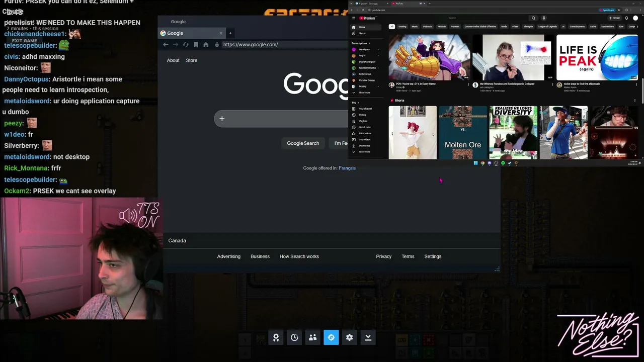Close the Google tab in overlay browser
Screen dimensions: 644x362
220,33
